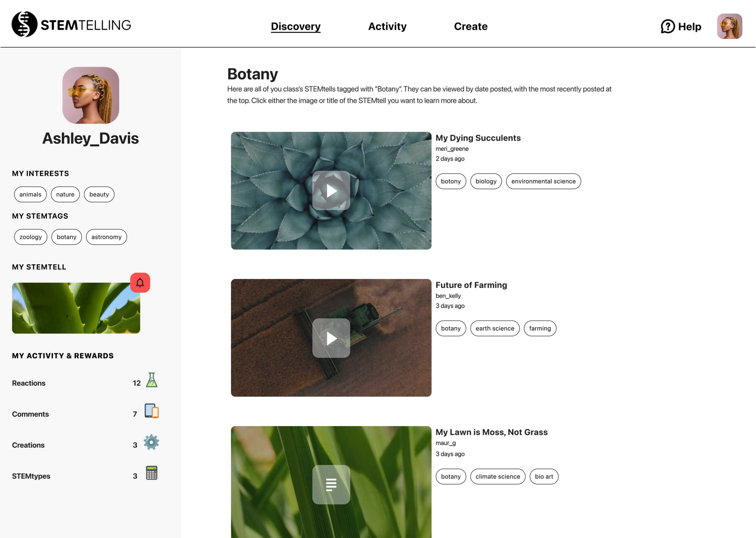Image resolution: width=756 pixels, height=538 pixels.
Task: Click the Comments devices reward icon
Action: pos(152,411)
